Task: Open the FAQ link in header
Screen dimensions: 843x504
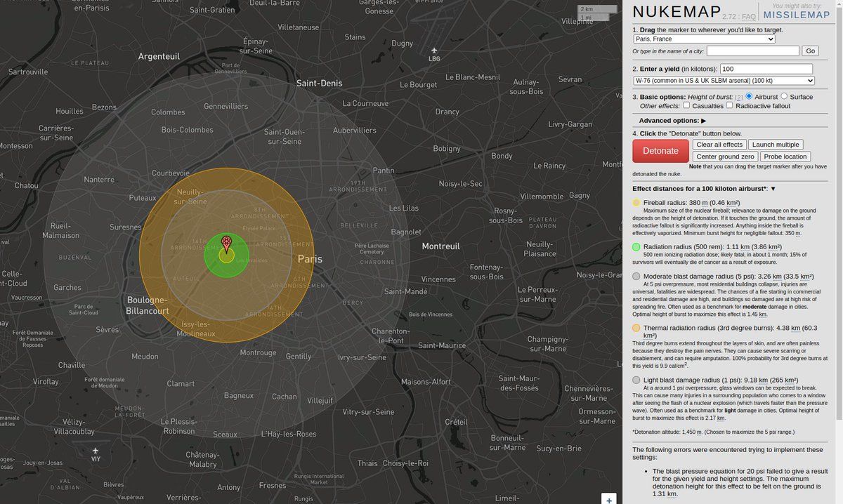Action: point(749,16)
